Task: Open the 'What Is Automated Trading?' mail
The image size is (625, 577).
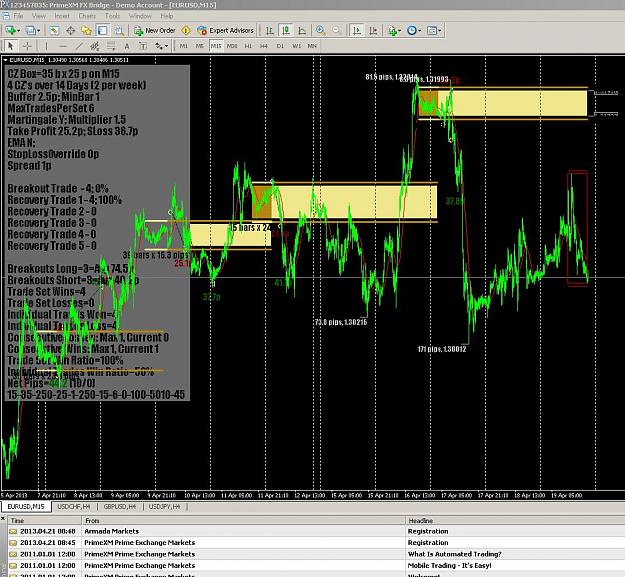Action: pos(316,554)
